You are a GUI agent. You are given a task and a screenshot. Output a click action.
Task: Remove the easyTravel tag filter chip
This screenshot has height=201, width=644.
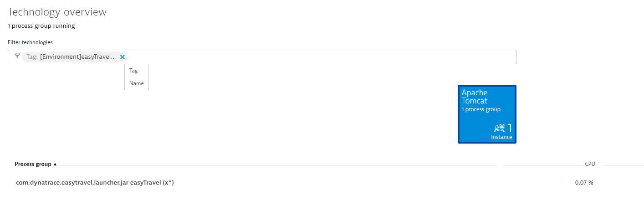pos(122,57)
